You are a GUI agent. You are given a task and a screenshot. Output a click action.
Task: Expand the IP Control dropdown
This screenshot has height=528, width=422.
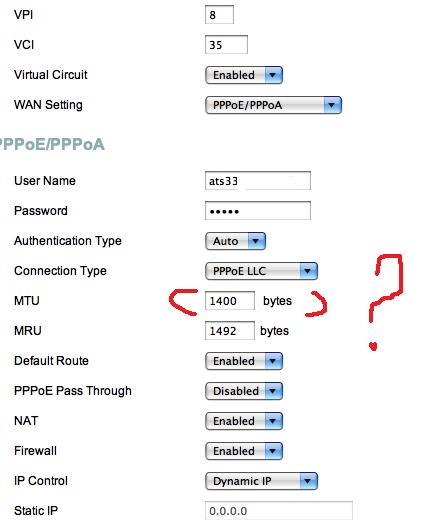(x=261, y=481)
